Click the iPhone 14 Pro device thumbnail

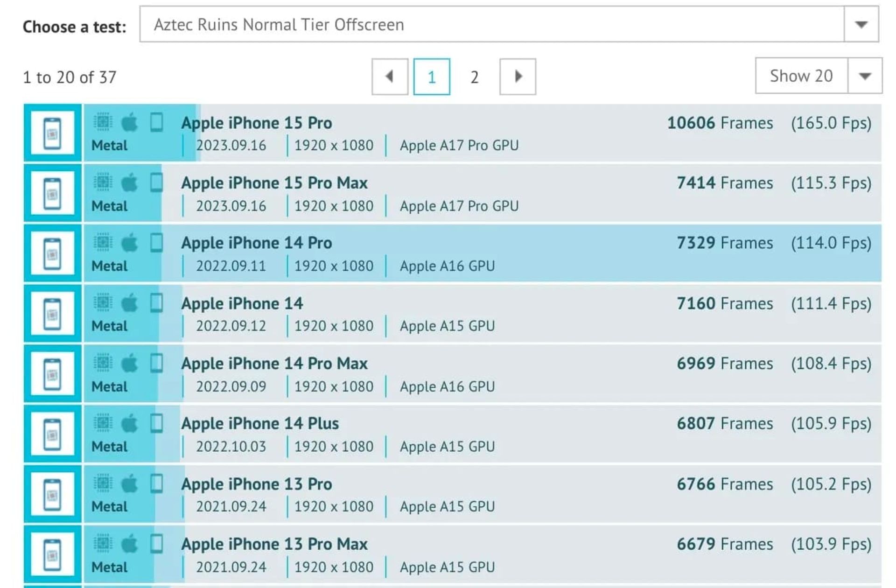click(53, 253)
